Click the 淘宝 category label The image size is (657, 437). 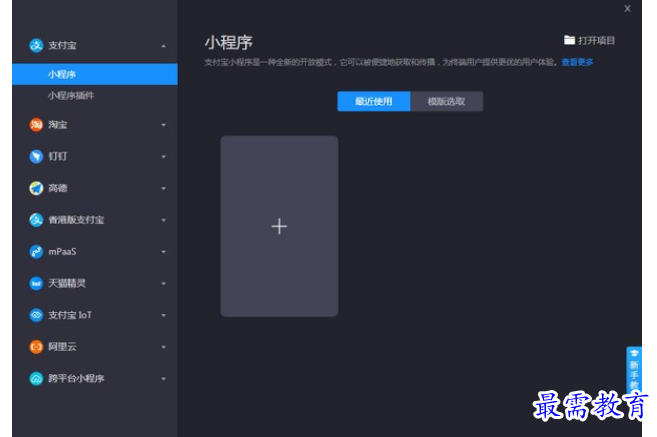tap(58, 124)
